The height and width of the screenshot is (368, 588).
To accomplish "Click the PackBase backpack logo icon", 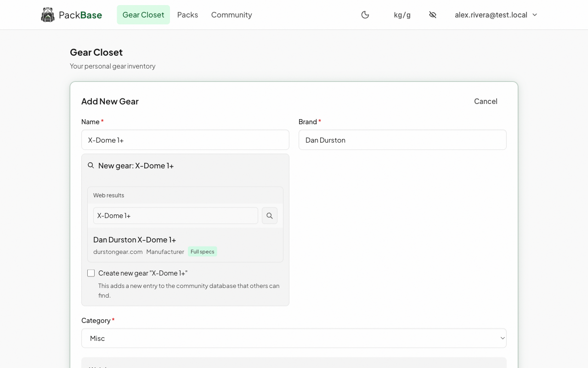I will (x=48, y=15).
